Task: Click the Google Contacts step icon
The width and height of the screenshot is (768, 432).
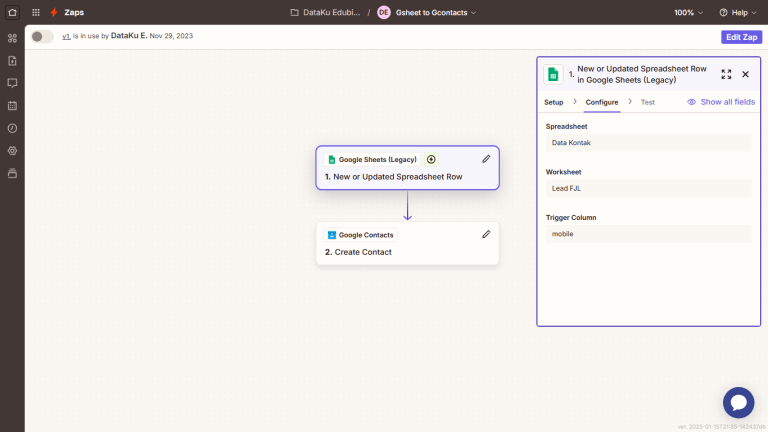Action: click(x=332, y=235)
